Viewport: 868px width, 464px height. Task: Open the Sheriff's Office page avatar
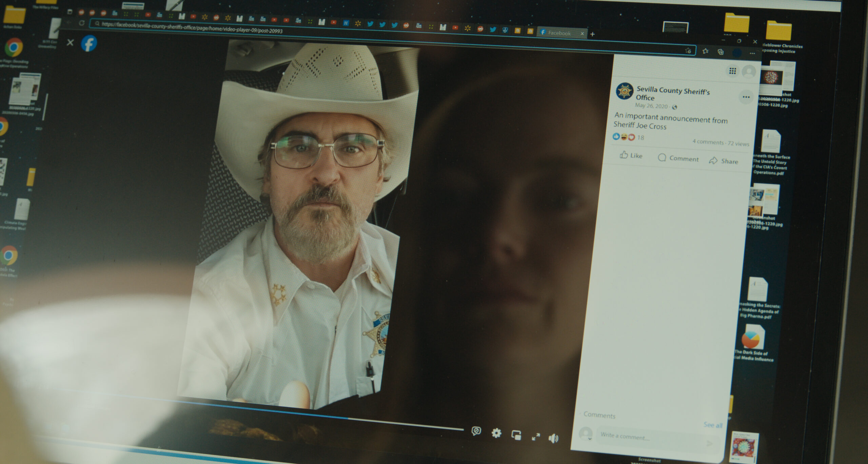[x=625, y=92]
